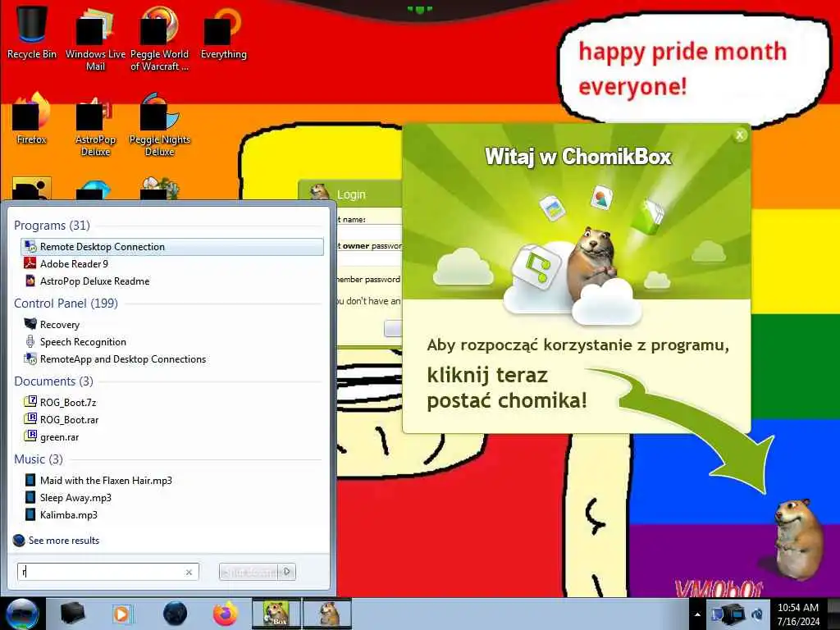Screen dimensions: 840x630
Task: Click the Programs (31) category header
Action: (52, 225)
